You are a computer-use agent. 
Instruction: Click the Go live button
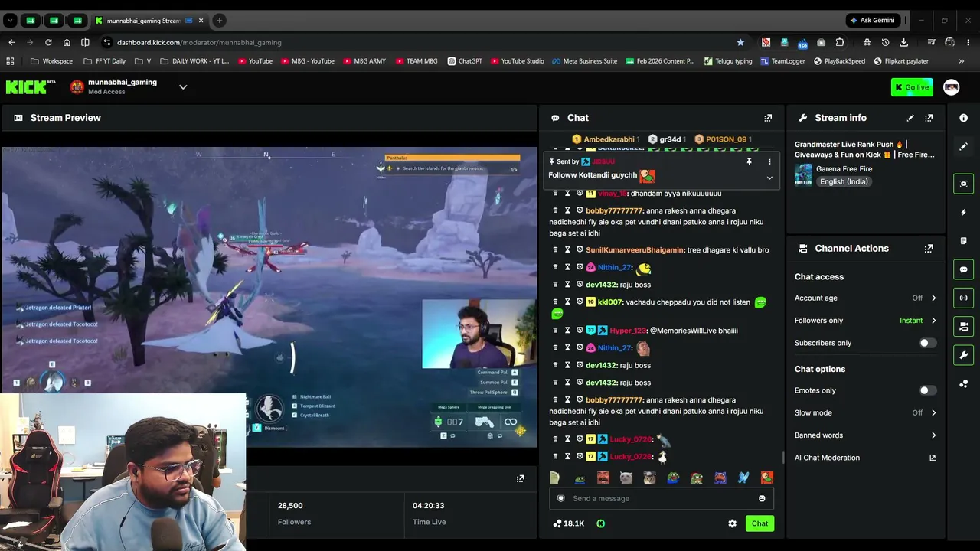(x=912, y=87)
